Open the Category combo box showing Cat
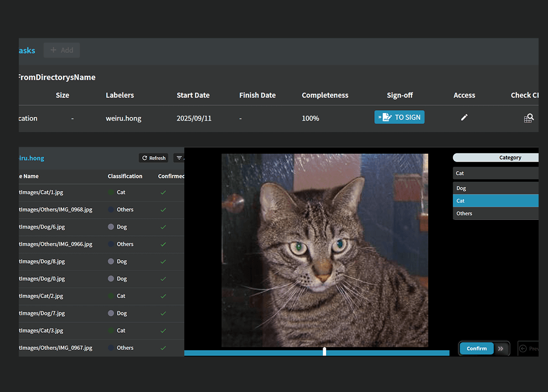The width and height of the screenshot is (548, 392). pyautogui.click(x=495, y=173)
